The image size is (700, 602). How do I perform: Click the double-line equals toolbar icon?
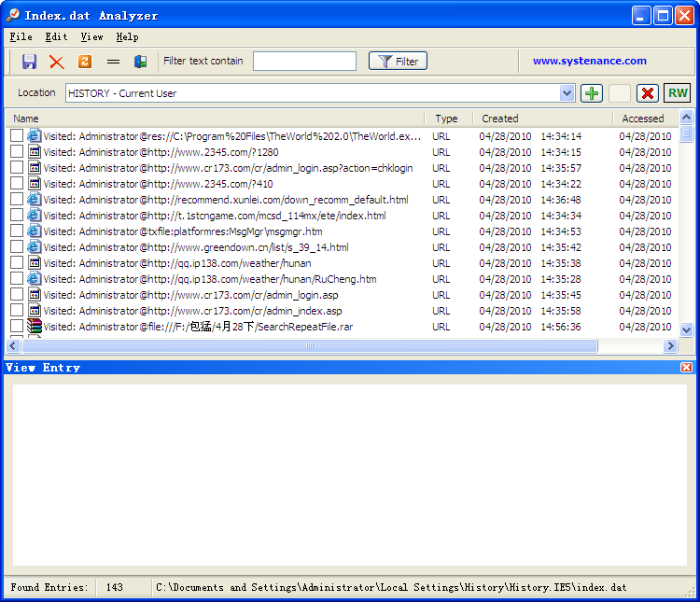(113, 62)
